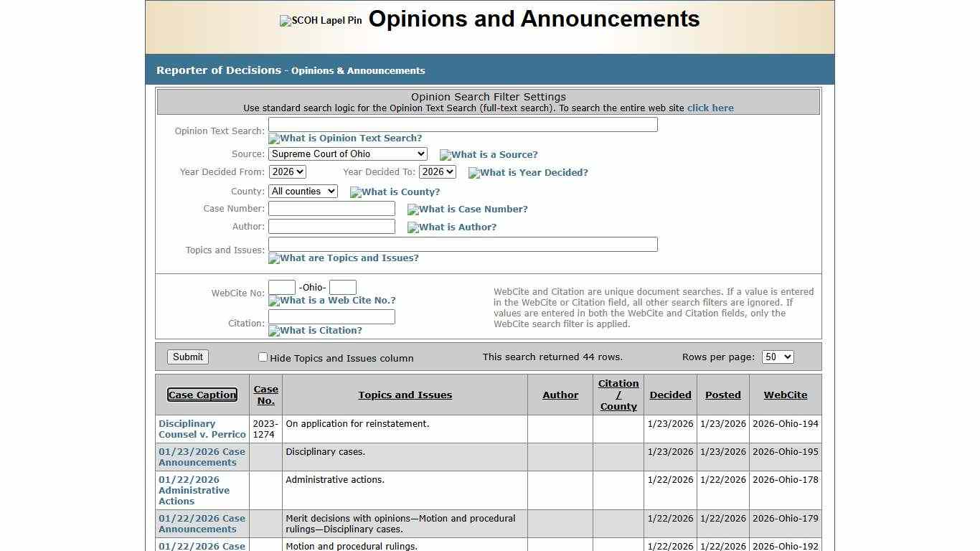This screenshot has height=551, width=980.
Task: Open the 'What is Opinion Text Search?' help icon
Action: [x=345, y=138]
